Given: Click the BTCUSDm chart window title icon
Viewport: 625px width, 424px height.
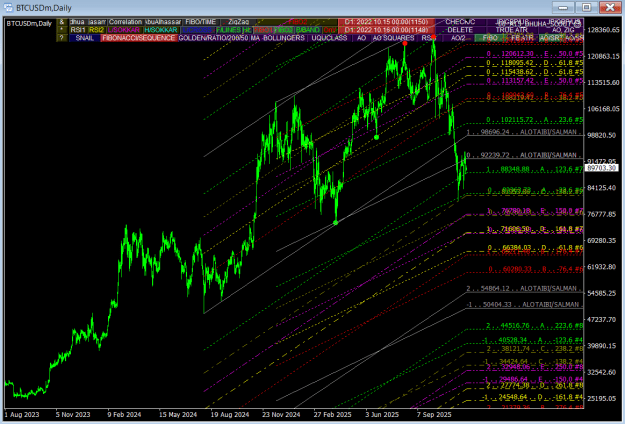Looking at the screenshot, I should point(8,8).
